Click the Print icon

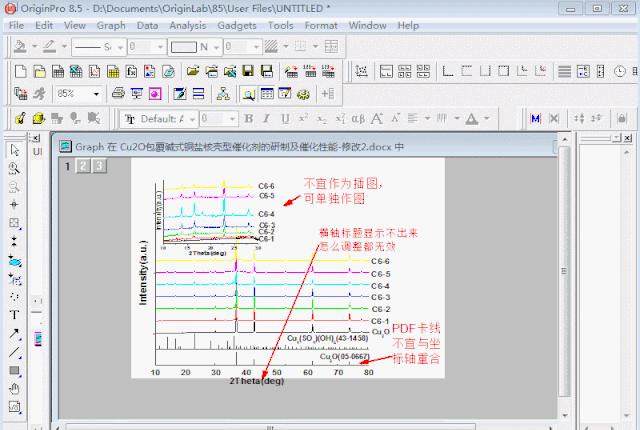(x=118, y=94)
